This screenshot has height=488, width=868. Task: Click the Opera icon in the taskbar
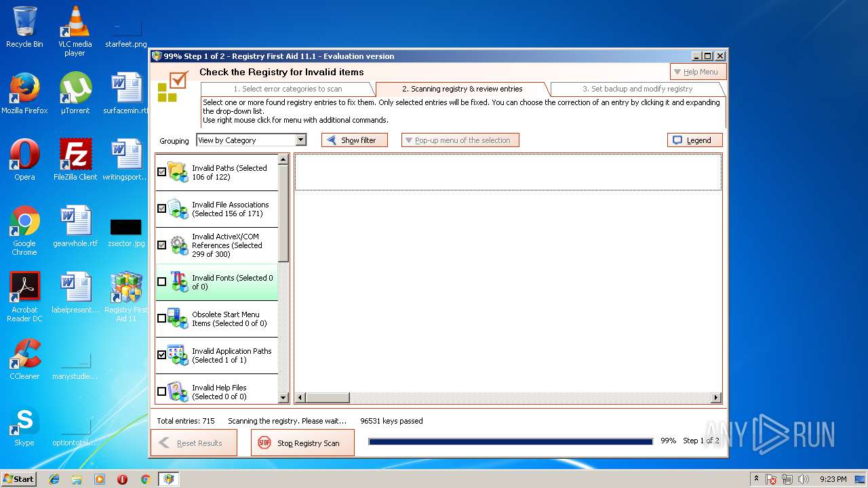pyautogui.click(x=122, y=479)
